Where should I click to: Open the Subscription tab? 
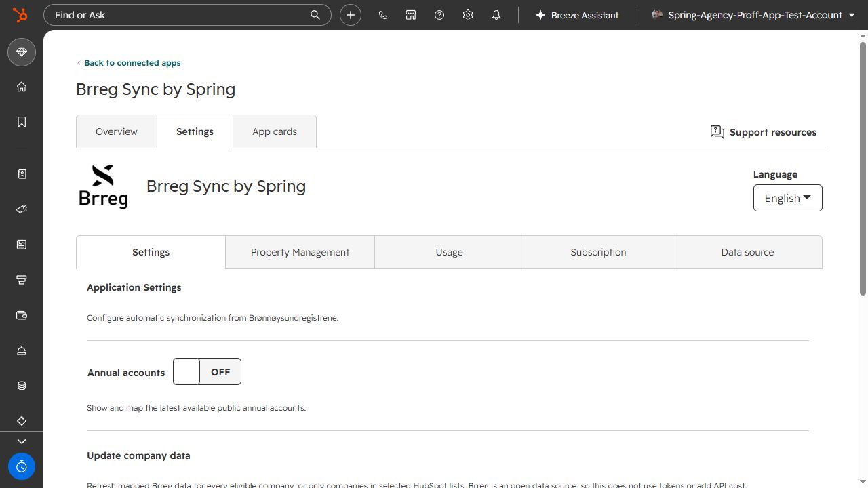click(x=598, y=252)
